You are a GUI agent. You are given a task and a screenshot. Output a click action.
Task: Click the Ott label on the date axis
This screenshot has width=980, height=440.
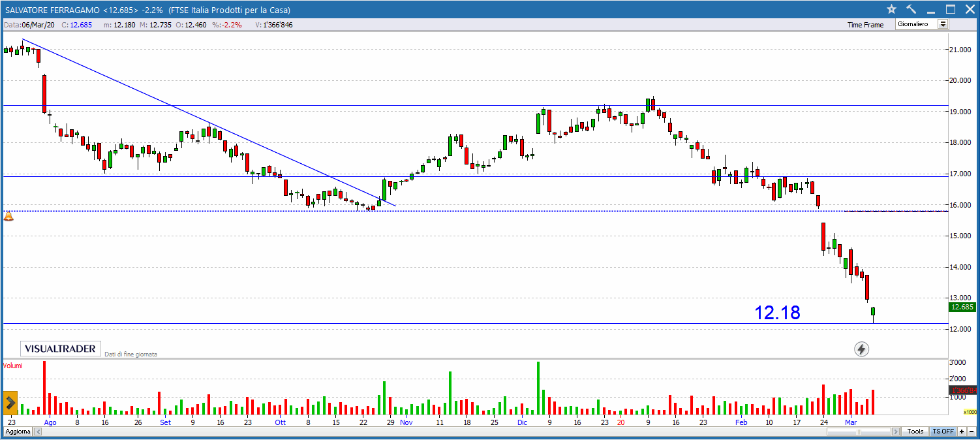pyautogui.click(x=280, y=422)
